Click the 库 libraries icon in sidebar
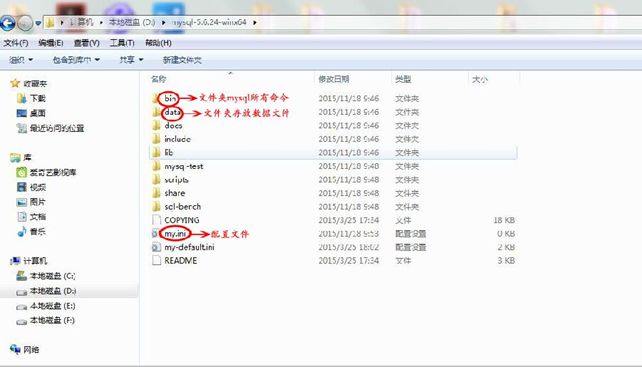 pyautogui.click(x=16, y=158)
